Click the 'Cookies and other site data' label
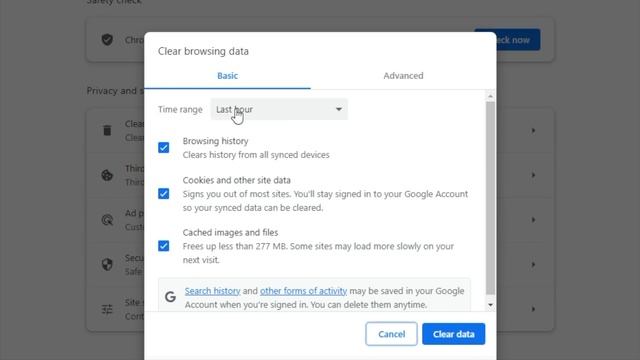This screenshot has height=360, width=640. point(237,180)
